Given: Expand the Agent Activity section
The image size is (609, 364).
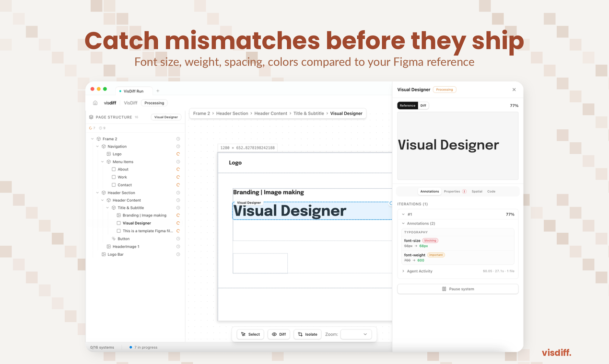Looking at the screenshot, I should coord(403,271).
